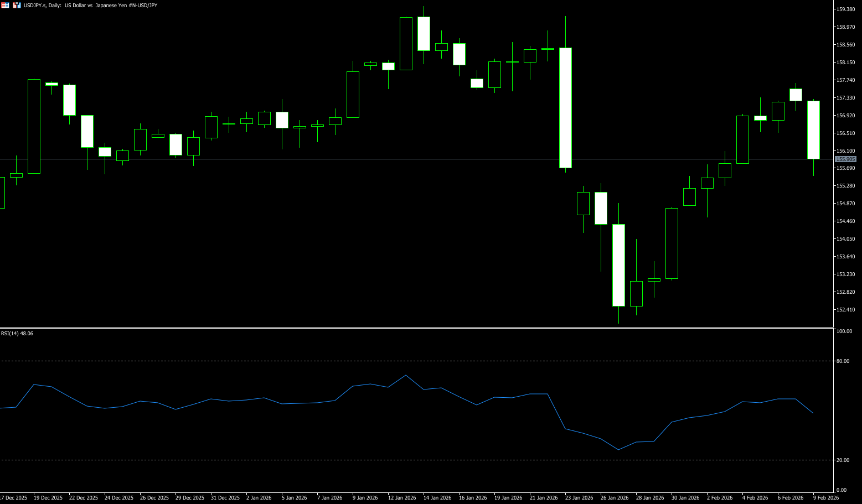The width and height of the screenshot is (862, 504).
Task: Click the latest candle on 9 Feb 2026
Action: coord(813,130)
